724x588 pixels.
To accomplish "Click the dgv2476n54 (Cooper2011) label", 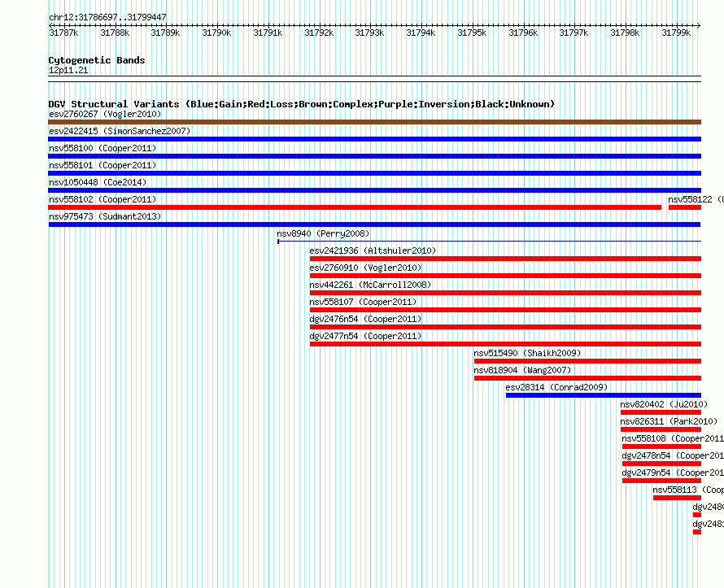I will pos(366,319).
